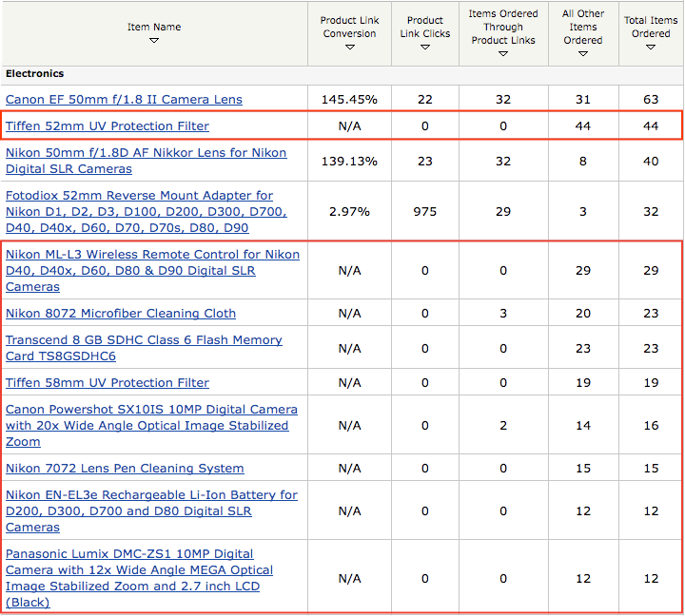Click Nikon 50mm f/1.8D AF Nikkor Lens link
Screen dimensions: 685x616
pyautogui.click(x=146, y=161)
